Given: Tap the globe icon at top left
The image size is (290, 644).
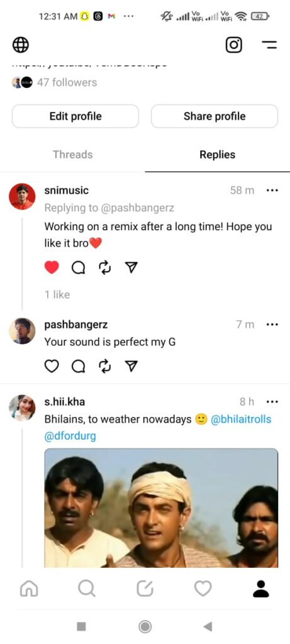Looking at the screenshot, I should click(x=21, y=45).
